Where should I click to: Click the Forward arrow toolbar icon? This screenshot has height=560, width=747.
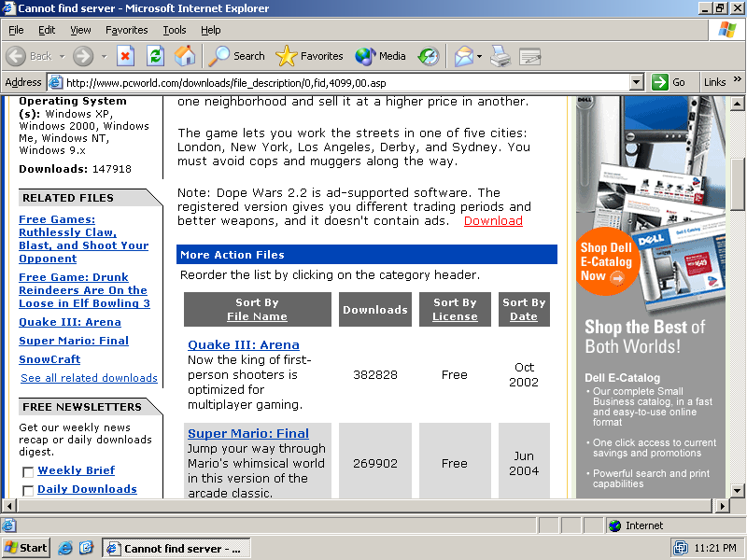pyautogui.click(x=83, y=56)
